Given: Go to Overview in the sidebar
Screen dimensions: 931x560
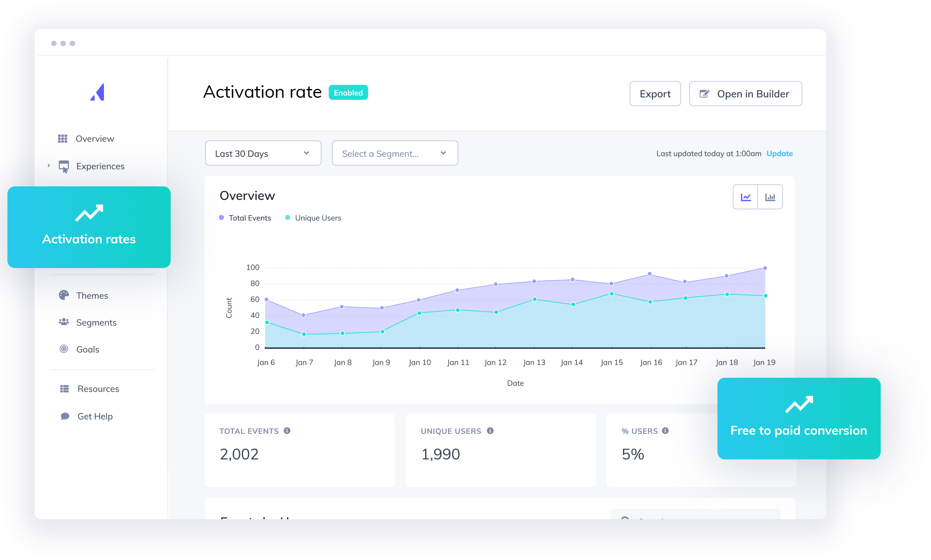Looking at the screenshot, I should [95, 139].
